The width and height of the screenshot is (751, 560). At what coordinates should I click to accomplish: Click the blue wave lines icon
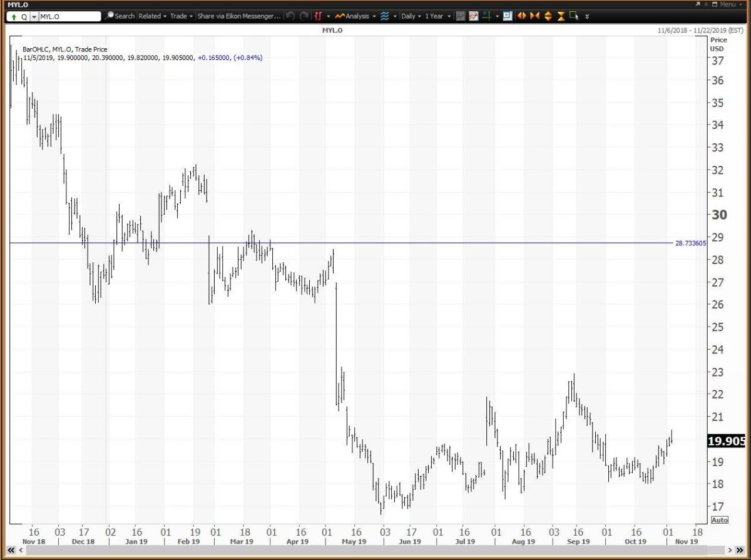(x=384, y=16)
